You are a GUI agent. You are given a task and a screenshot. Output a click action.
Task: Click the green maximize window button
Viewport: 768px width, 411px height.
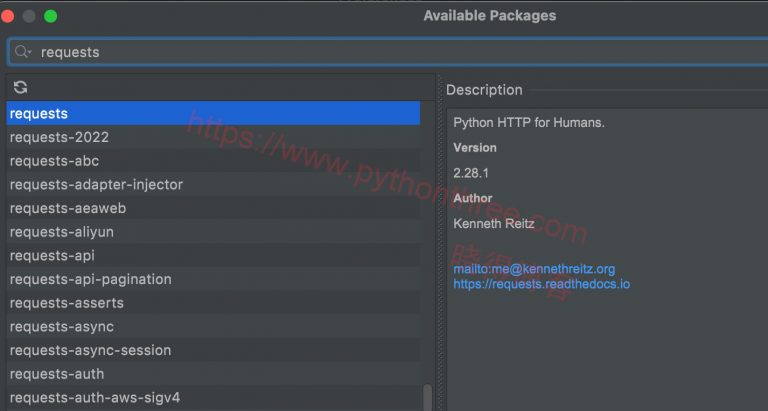[50, 16]
